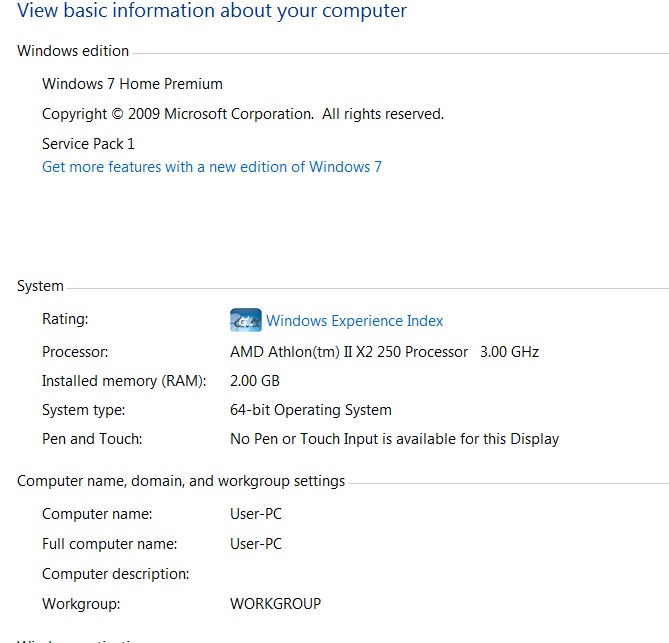Select the 'Windows 7 Home Premium' text
669x643 pixels.
pyautogui.click(x=132, y=84)
